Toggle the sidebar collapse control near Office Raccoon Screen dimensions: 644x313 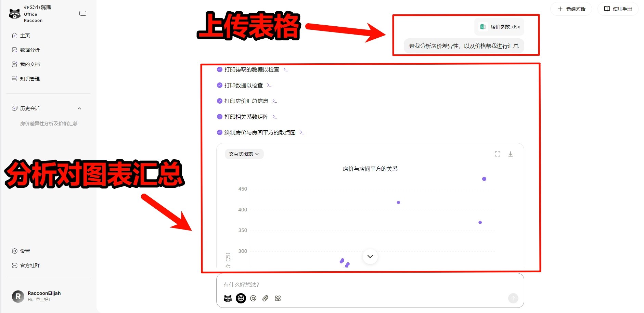click(82, 13)
